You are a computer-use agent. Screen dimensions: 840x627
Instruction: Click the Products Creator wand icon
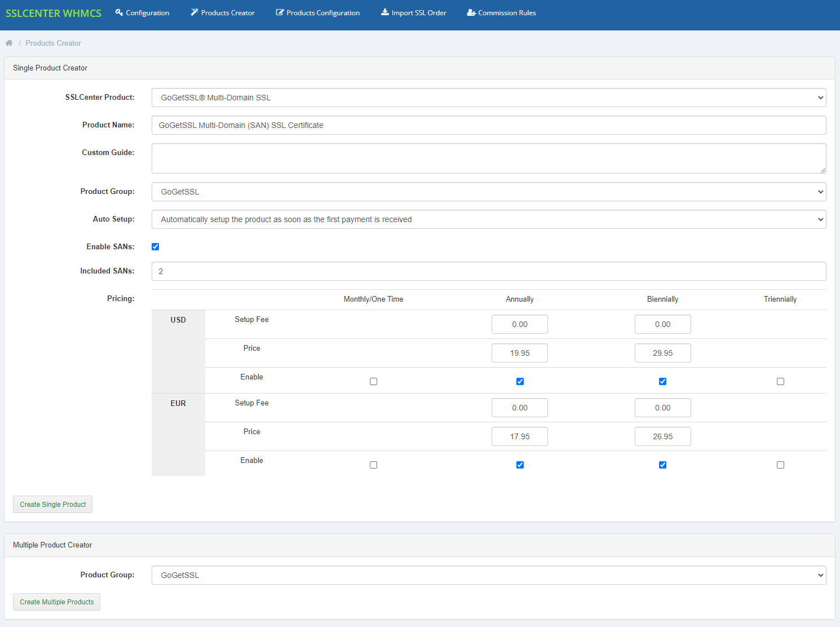(x=194, y=12)
